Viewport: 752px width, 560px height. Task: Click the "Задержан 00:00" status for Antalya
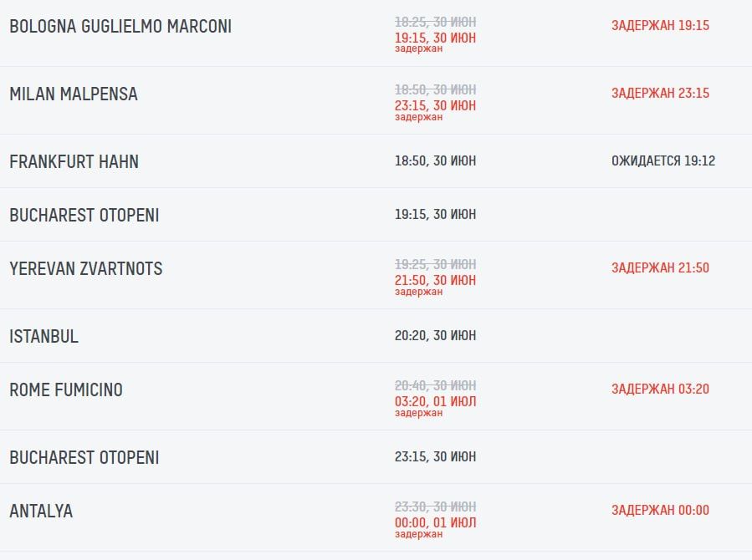click(x=660, y=511)
